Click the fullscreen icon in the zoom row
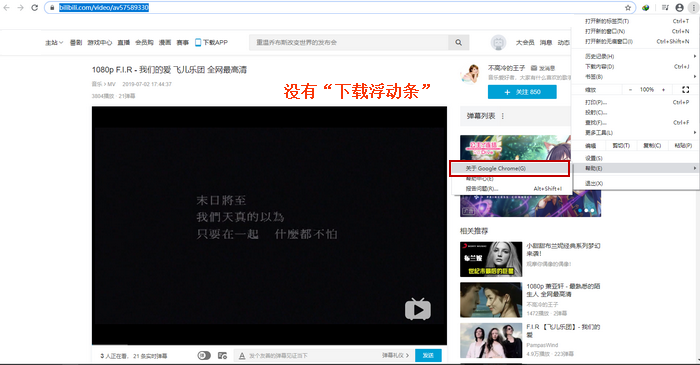Image resolution: width=700 pixels, height=365 pixels. (x=686, y=90)
